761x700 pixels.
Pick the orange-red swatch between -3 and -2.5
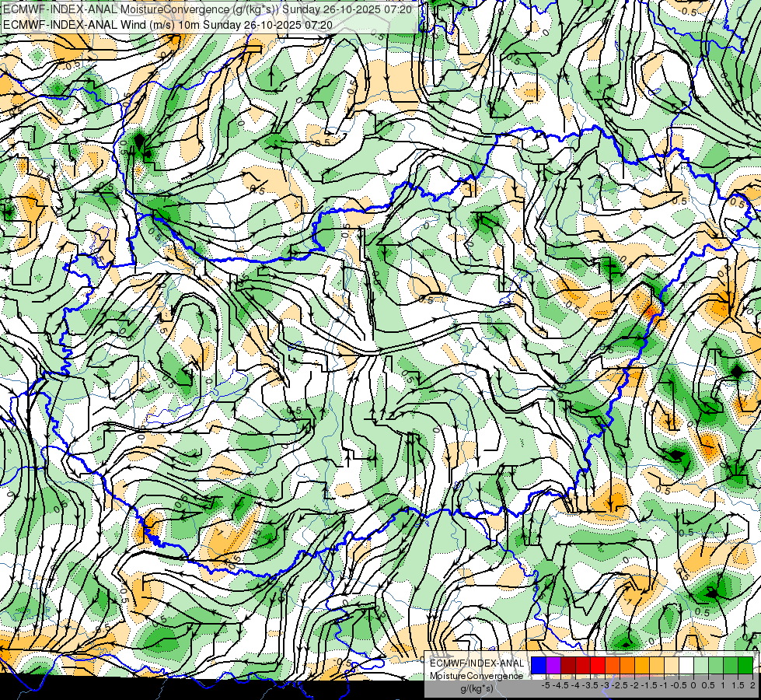point(613,665)
